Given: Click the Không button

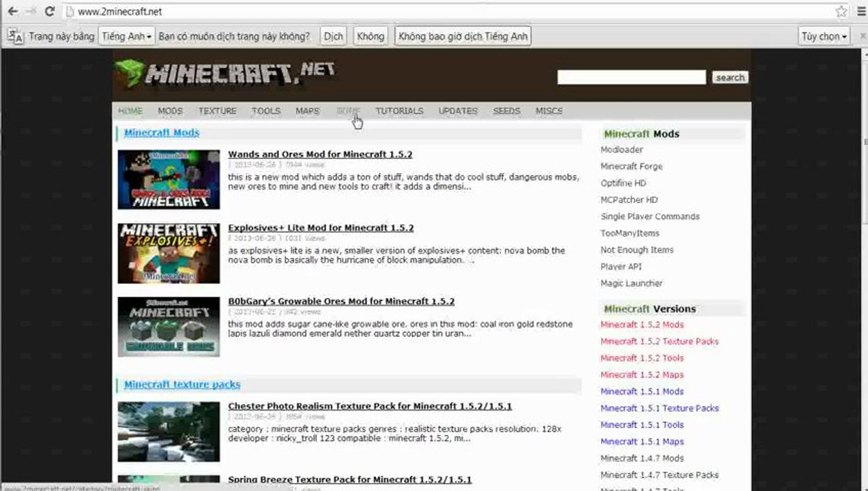Looking at the screenshot, I should [371, 36].
